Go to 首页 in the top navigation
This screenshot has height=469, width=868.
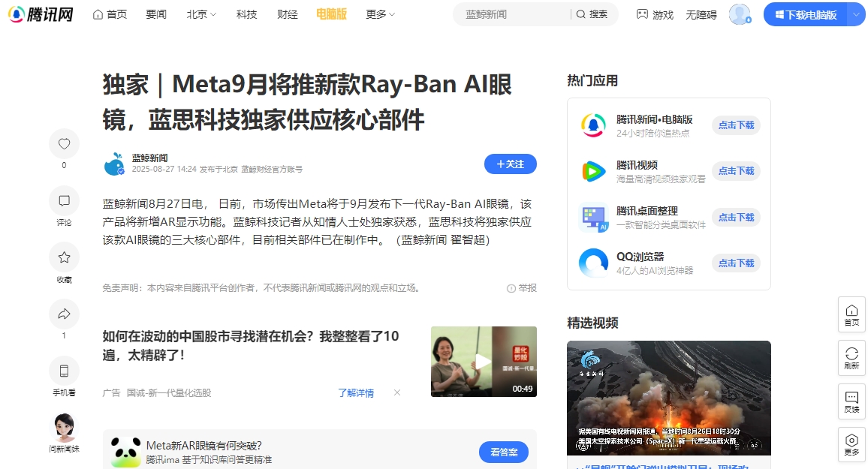pos(110,14)
